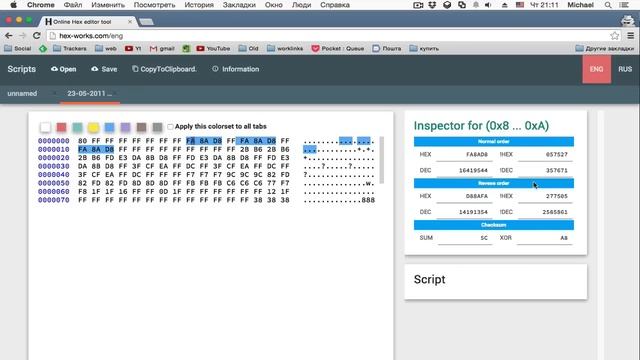Open the worklinks bookmarks folder
The height and width of the screenshot is (360, 640).
pos(285,48)
